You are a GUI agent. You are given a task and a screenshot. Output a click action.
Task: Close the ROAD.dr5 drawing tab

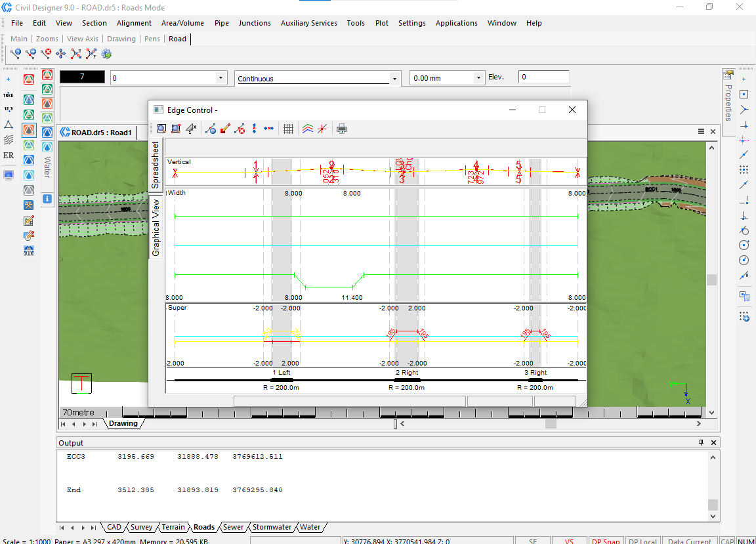coord(713,132)
